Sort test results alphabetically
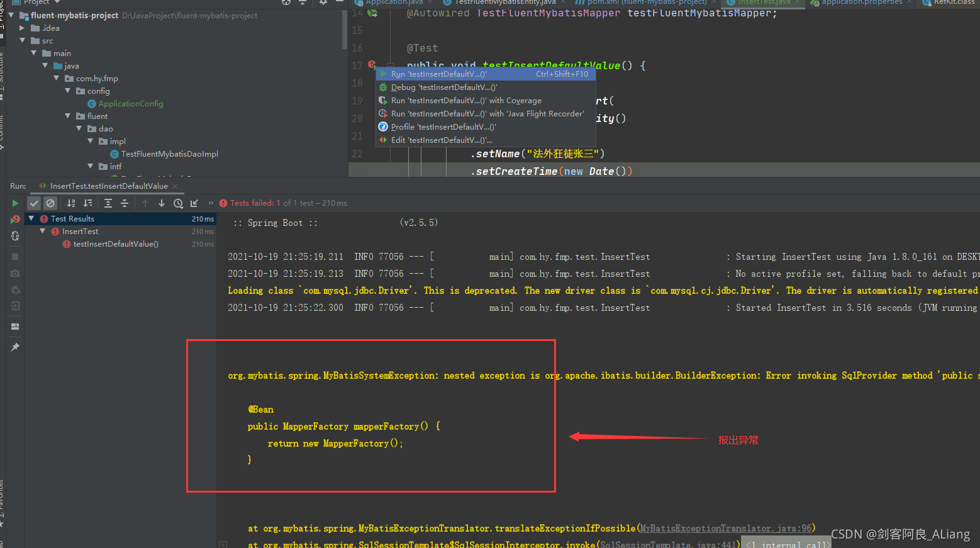Image resolution: width=980 pixels, height=548 pixels. 71,203
